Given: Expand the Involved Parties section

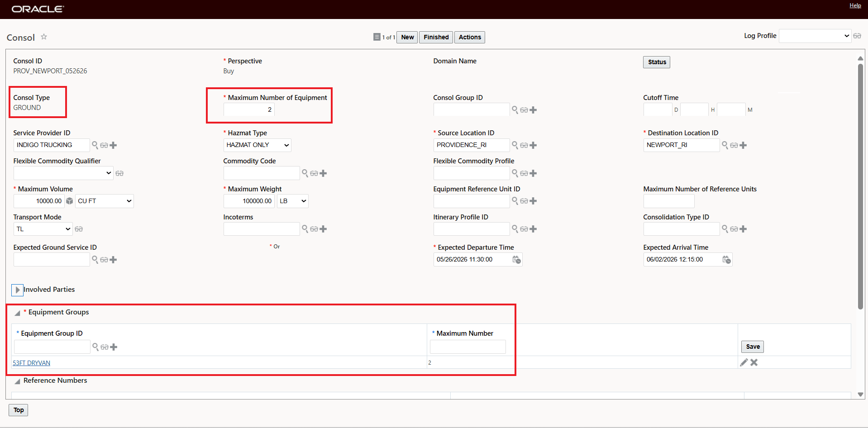Looking at the screenshot, I should click(x=17, y=290).
